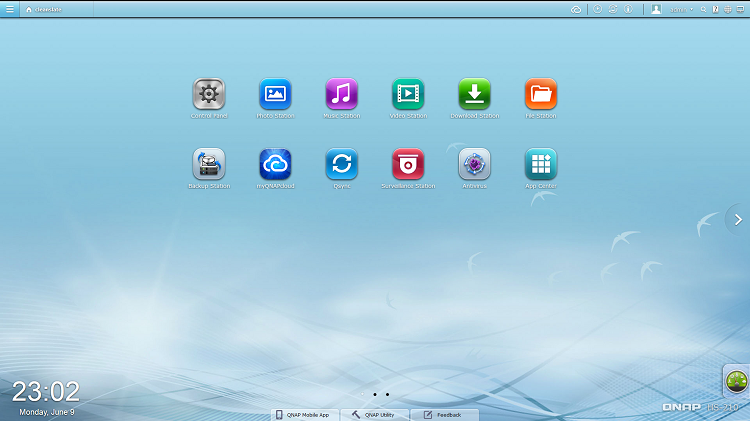Screen dimensions: 750x421
Task: Open the Control Panel app
Action: pos(208,94)
